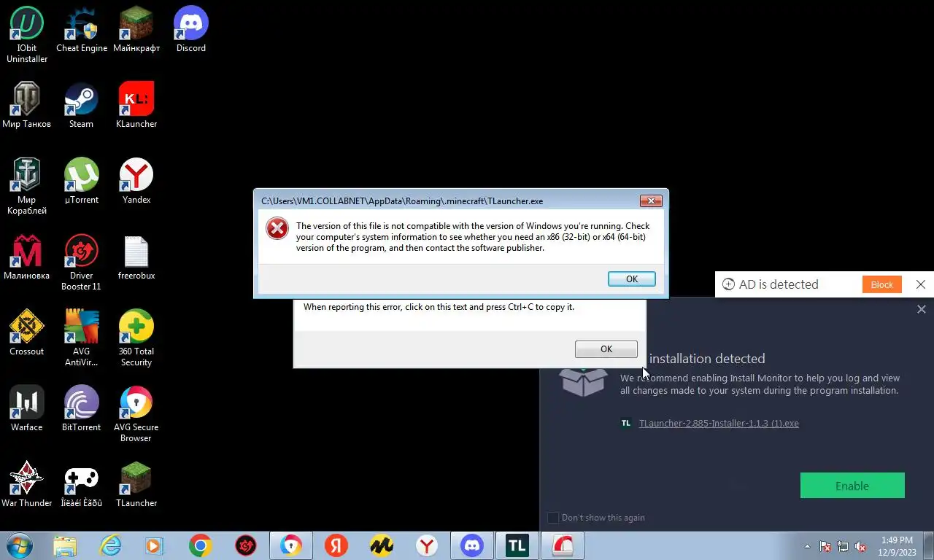
Task: Close the installation detected popup
Action: click(x=922, y=309)
